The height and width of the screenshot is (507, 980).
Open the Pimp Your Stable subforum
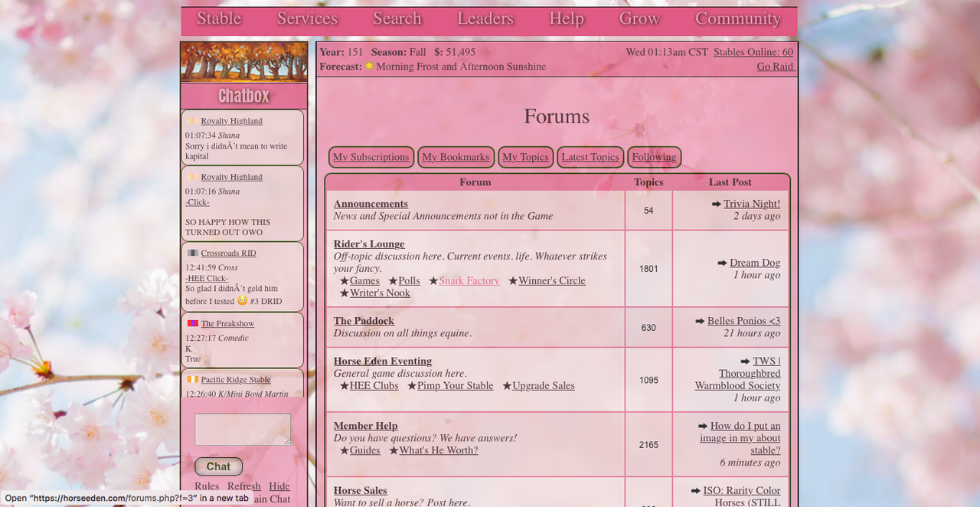coord(455,386)
